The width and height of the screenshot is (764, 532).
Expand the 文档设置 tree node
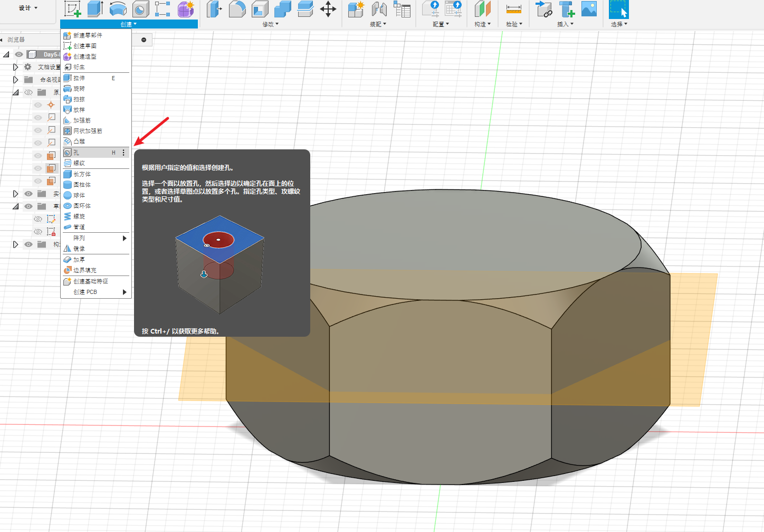pyautogui.click(x=15, y=67)
